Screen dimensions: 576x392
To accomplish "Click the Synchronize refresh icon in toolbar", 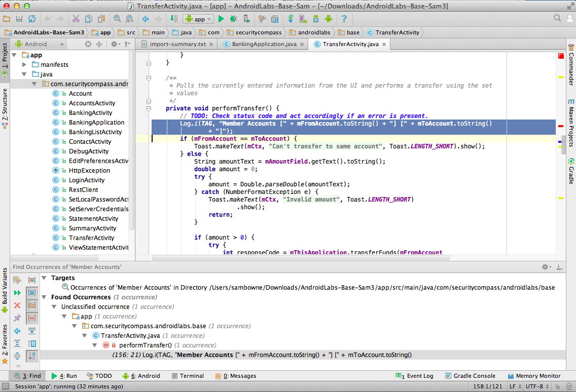I will (x=32, y=19).
